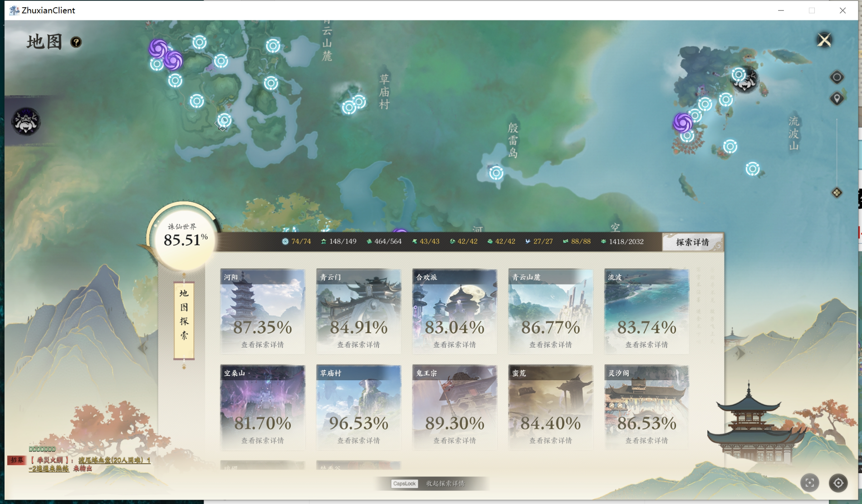This screenshot has height=504, width=862.
Task: Click the four-dot diamond handle of the zoom line
Action: 837,193
